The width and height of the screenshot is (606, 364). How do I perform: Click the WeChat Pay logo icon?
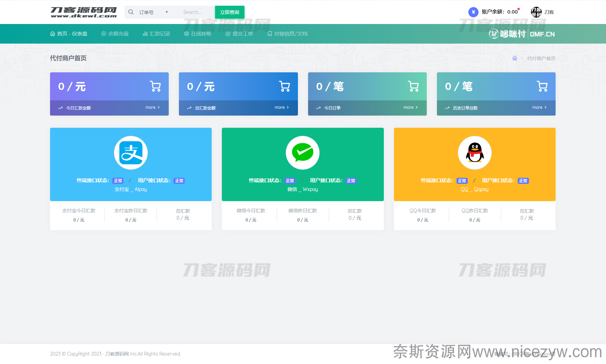tap(303, 153)
